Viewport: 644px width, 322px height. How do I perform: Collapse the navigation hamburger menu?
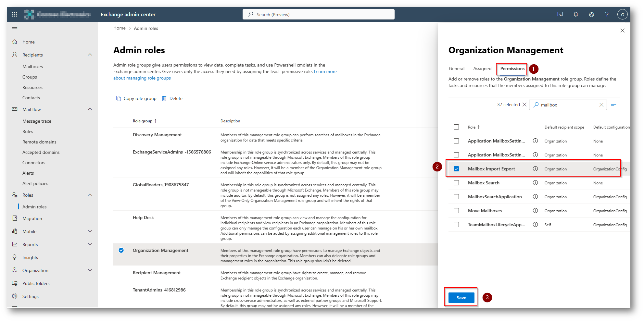pyautogui.click(x=15, y=29)
